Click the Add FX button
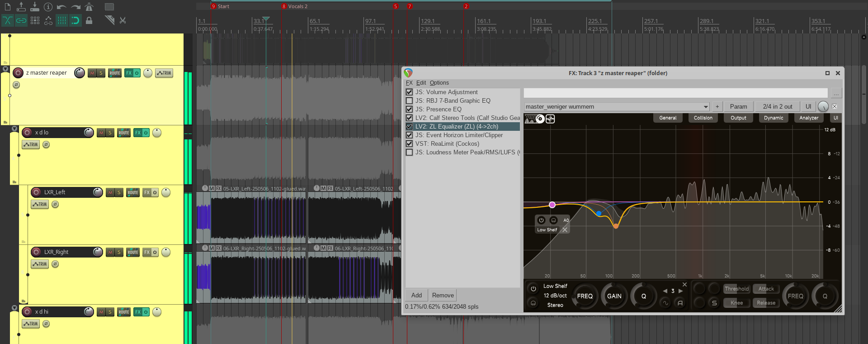The height and width of the screenshot is (344, 868). point(416,296)
